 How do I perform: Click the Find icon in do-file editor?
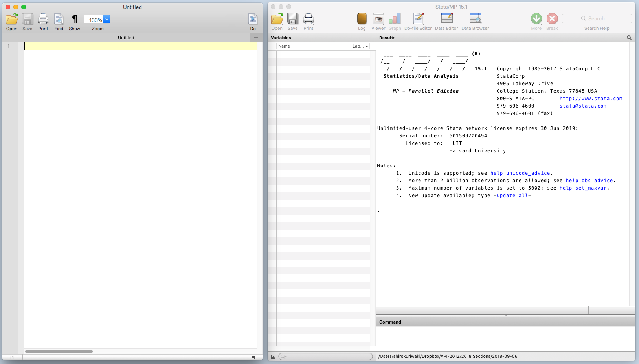59,19
